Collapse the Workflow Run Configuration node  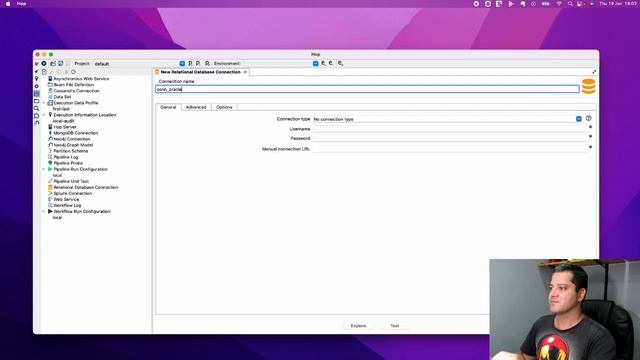(x=44, y=211)
